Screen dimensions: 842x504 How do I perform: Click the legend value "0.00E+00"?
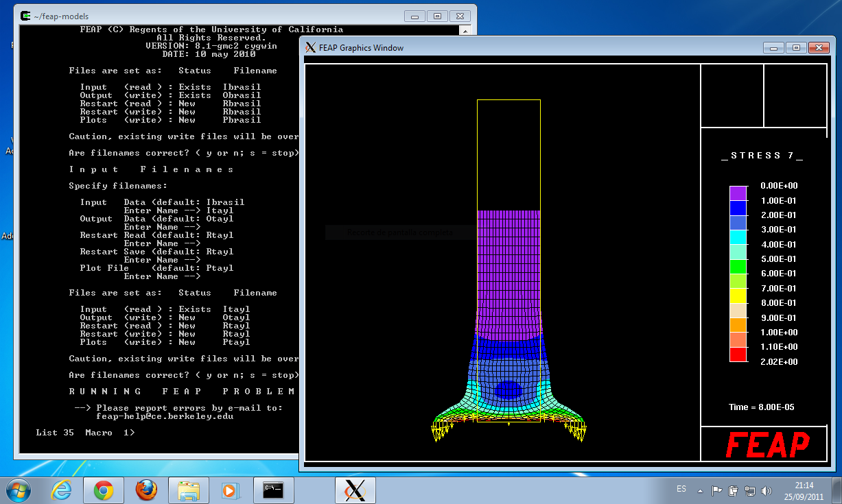779,186
